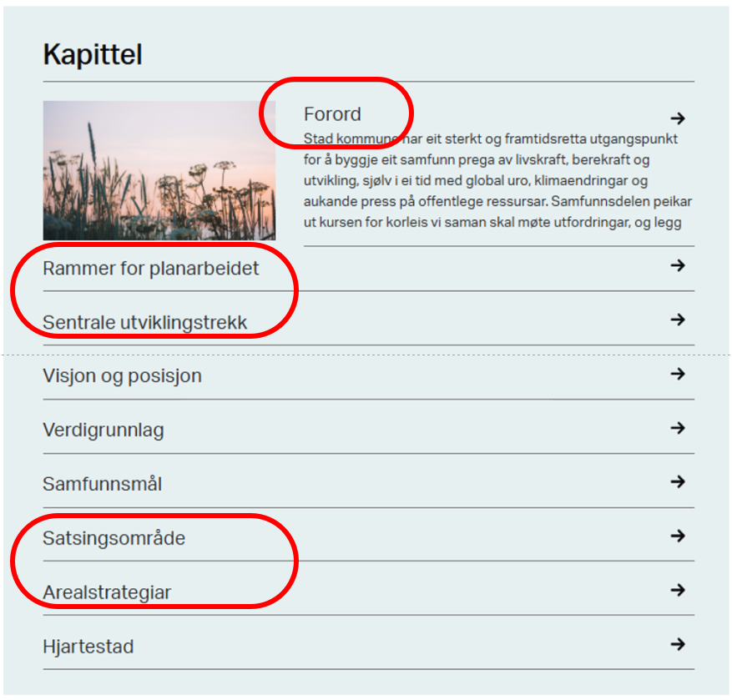Click the arrow next to Samfunnsmål

pyautogui.click(x=677, y=481)
